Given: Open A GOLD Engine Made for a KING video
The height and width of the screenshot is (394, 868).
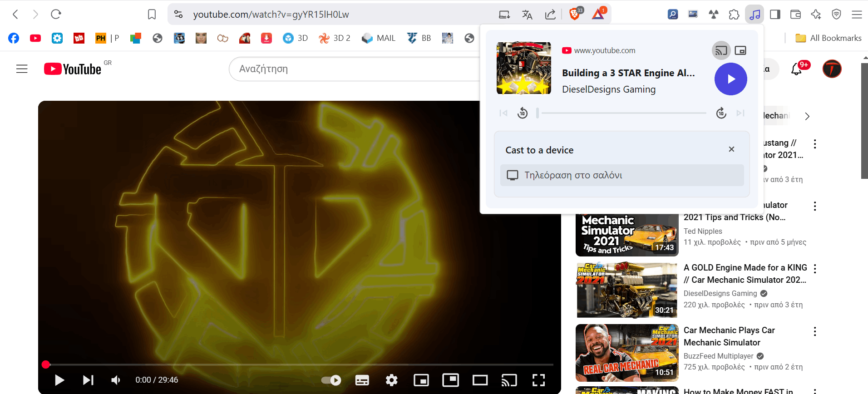Looking at the screenshot, I should coord(745,274).
